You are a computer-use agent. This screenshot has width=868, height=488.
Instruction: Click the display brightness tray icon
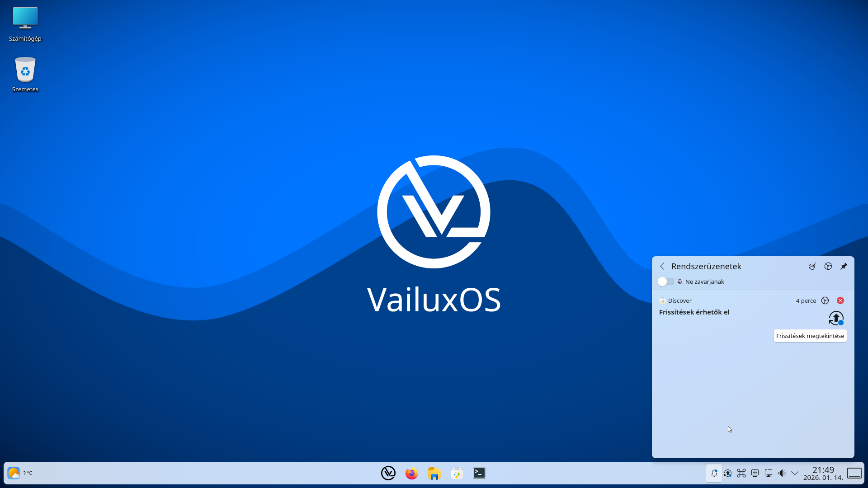tap(755, 473)
